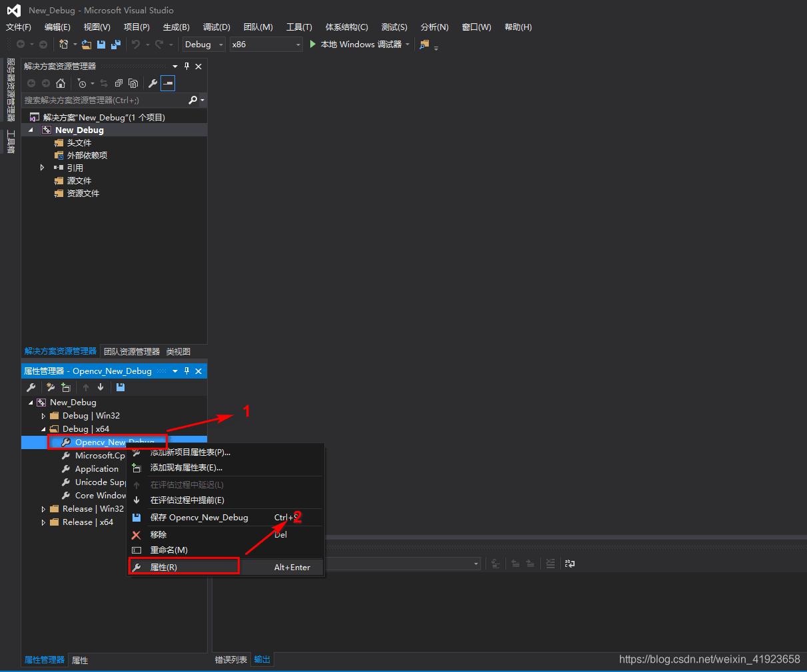Open the 工具箱 side tab

(x=11, y=141)
